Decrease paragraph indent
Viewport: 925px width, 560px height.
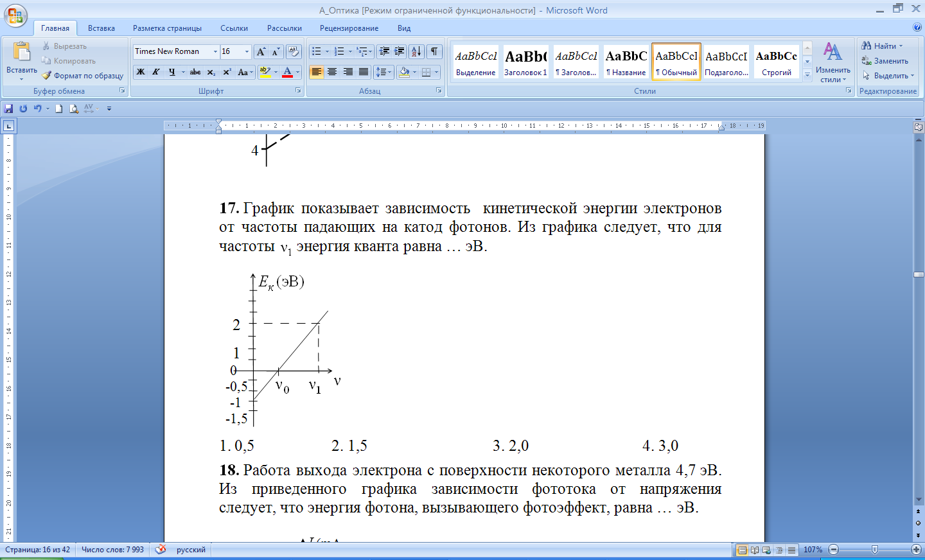384,51
